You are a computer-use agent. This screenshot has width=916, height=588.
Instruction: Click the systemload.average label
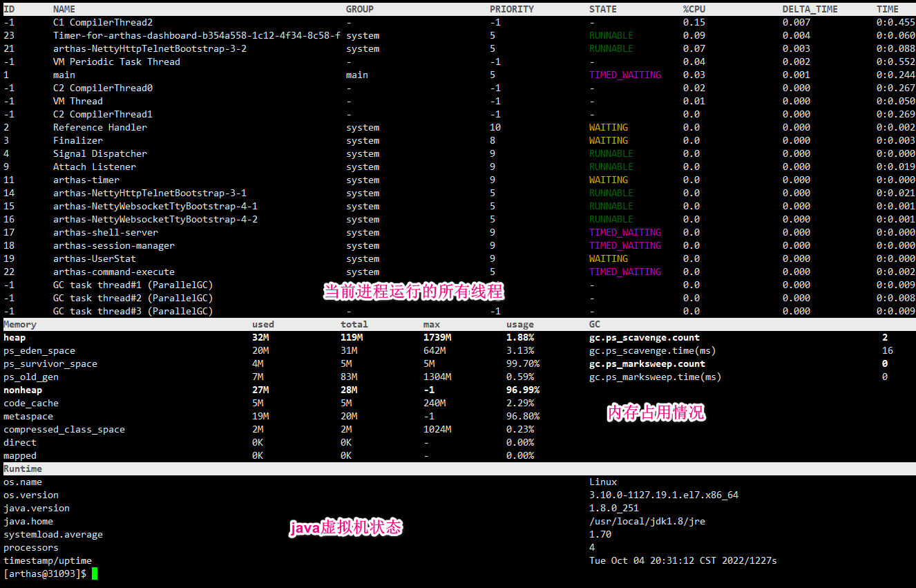click(53, 534)
